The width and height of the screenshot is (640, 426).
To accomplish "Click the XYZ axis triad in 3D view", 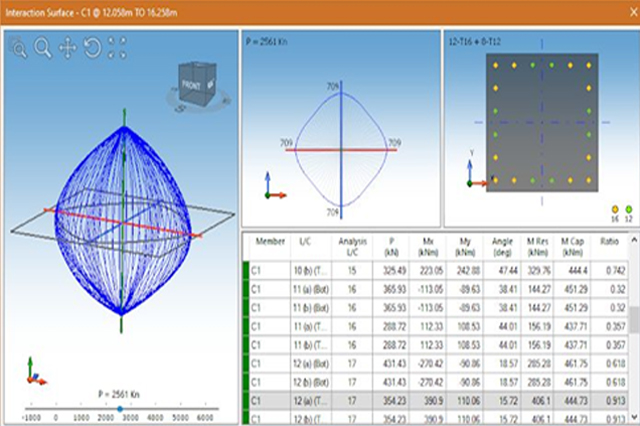I will (x=33, y=373).
